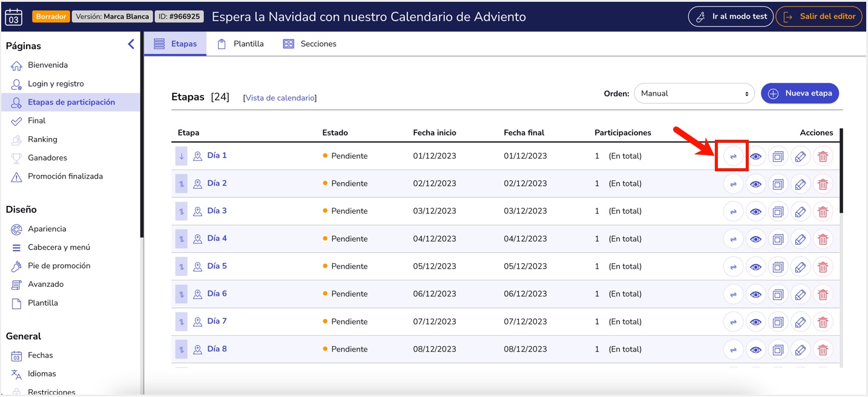The height and width of the screenshot is (397, 868).
Task: Duplicate the Día 6 stage
Action: [778, 295]
